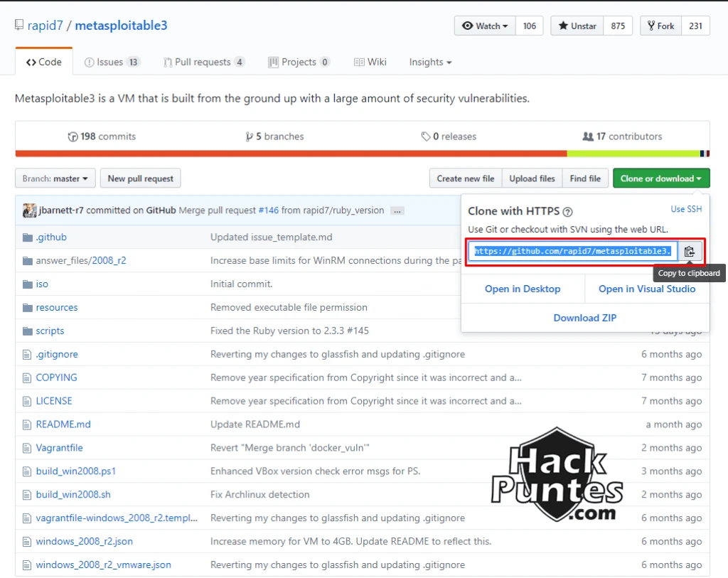Click the .github folder icon
This screenshot has width=728, height=578.
coord(28,237)
